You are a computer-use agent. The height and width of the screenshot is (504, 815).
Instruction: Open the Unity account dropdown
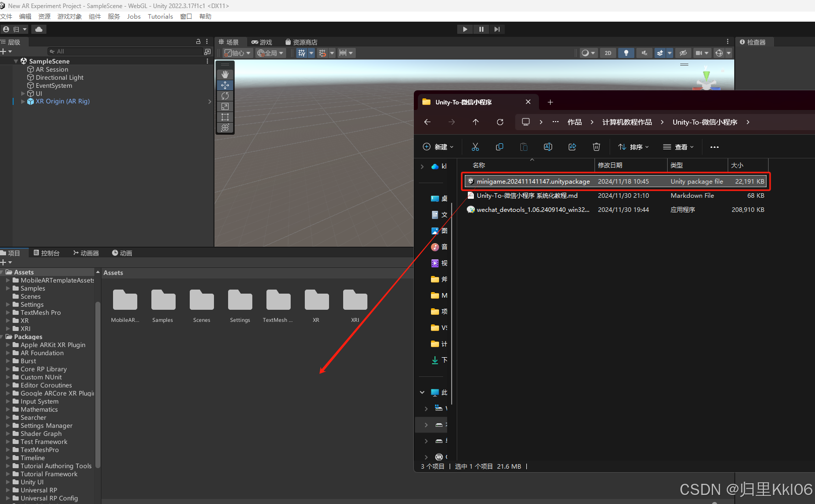[15, 29]
